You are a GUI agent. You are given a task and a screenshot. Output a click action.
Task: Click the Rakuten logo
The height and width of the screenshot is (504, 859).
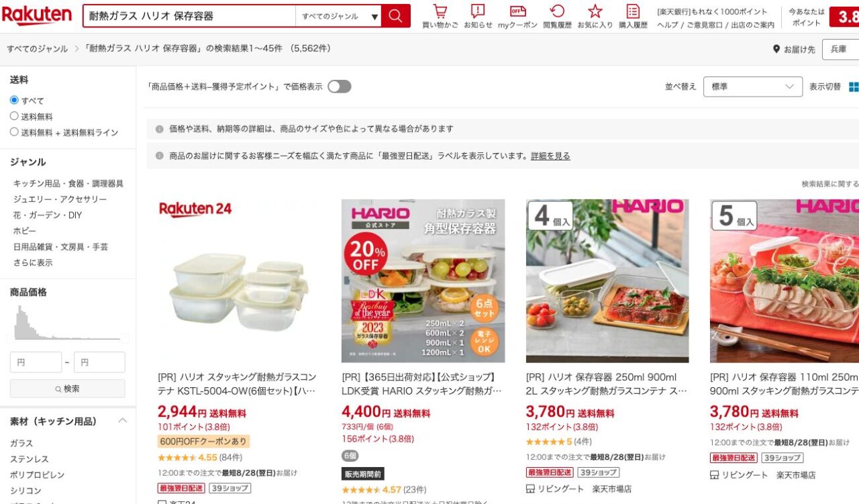pyautogui.click(x=37, y=15)
